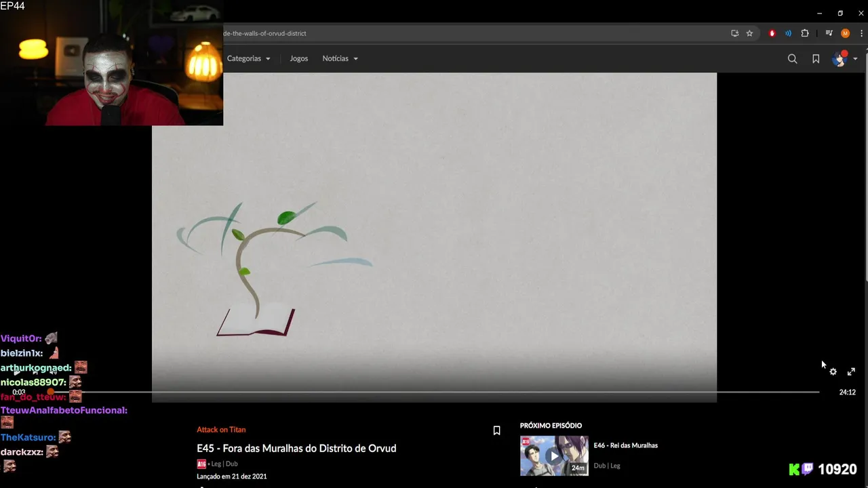
Task: Open the red hand ad-blocker extension
Action: pyautogui.click(x=772, y=33)
